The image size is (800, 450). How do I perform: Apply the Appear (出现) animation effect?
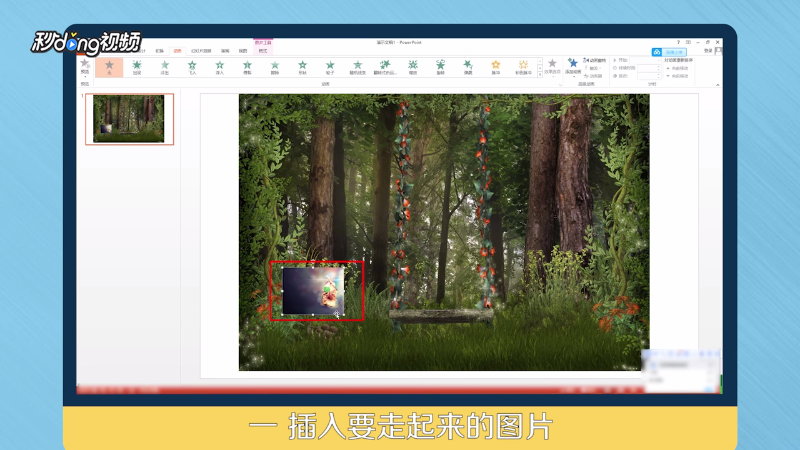[137, 67]
